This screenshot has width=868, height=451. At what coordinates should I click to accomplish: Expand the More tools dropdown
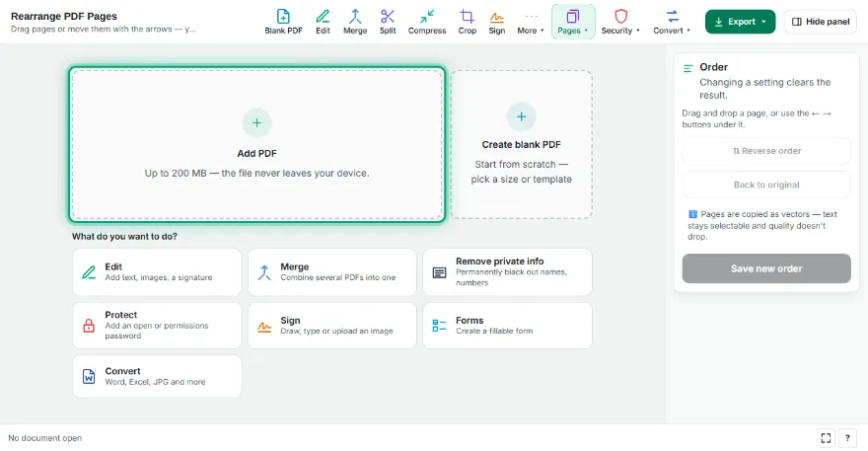pyautogui.click(x=531, y=22)
